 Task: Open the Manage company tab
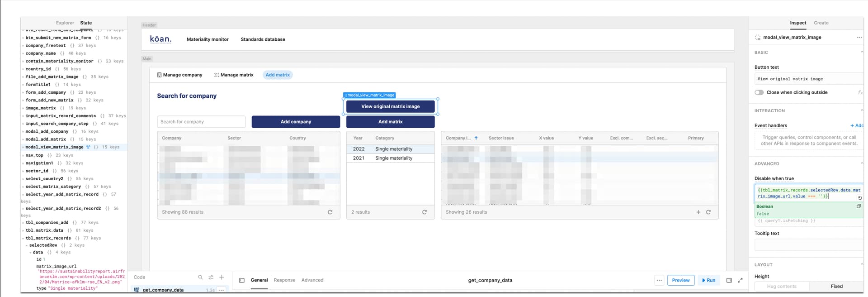click(179, 75)
